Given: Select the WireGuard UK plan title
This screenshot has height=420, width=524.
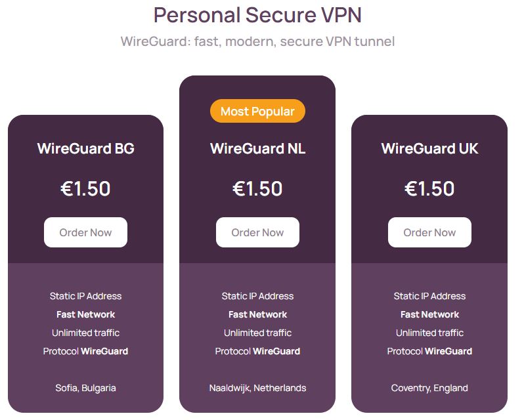Looking at the screenshot, I should (x=429, y=148).
